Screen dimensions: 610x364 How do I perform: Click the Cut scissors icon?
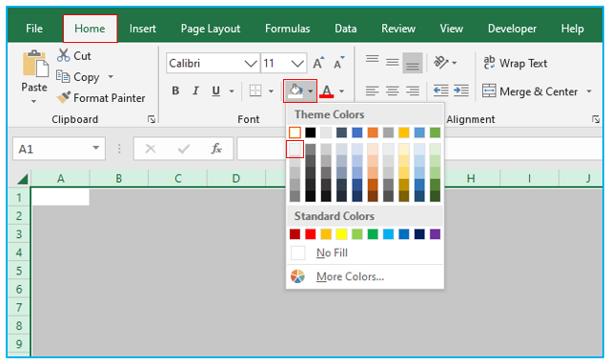(x=64, y=55)
